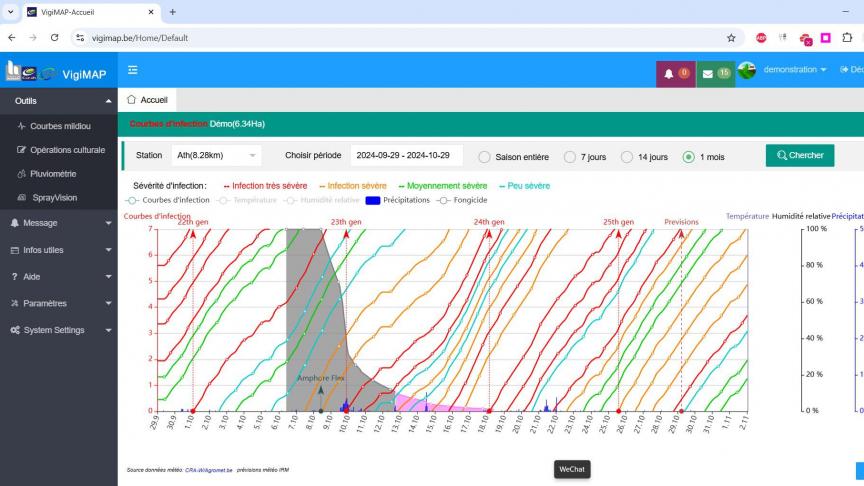Switch to the Accueil tab
The width and height of the screenshot is (864, 486).
147,100
